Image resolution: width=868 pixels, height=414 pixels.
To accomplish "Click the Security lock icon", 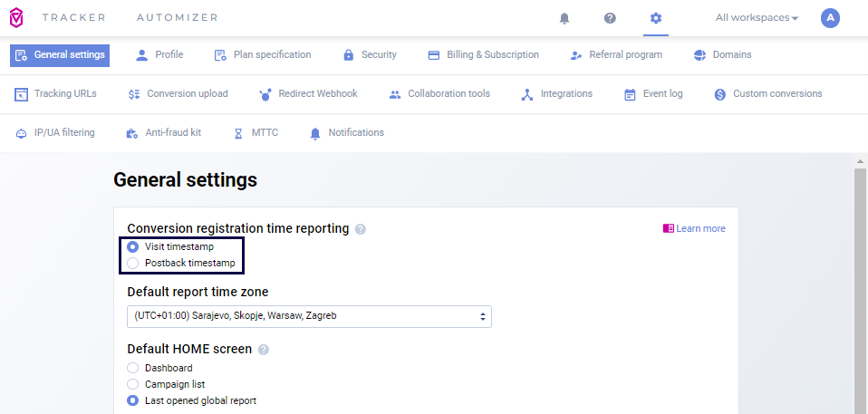I will point(348,54).
